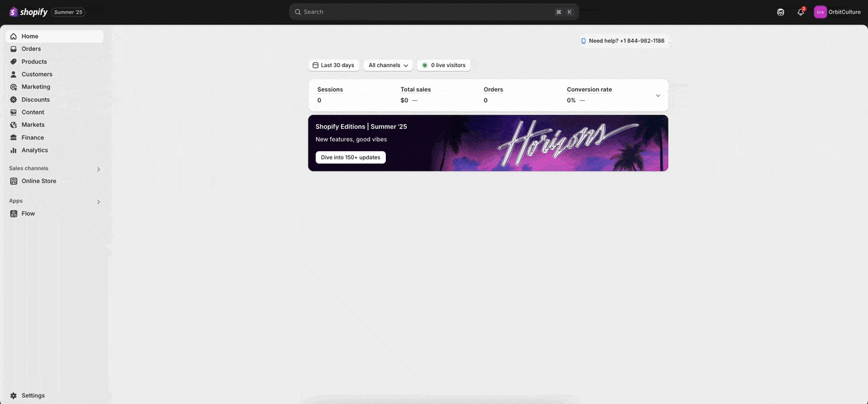Open the notifications bell

point(801,12)
